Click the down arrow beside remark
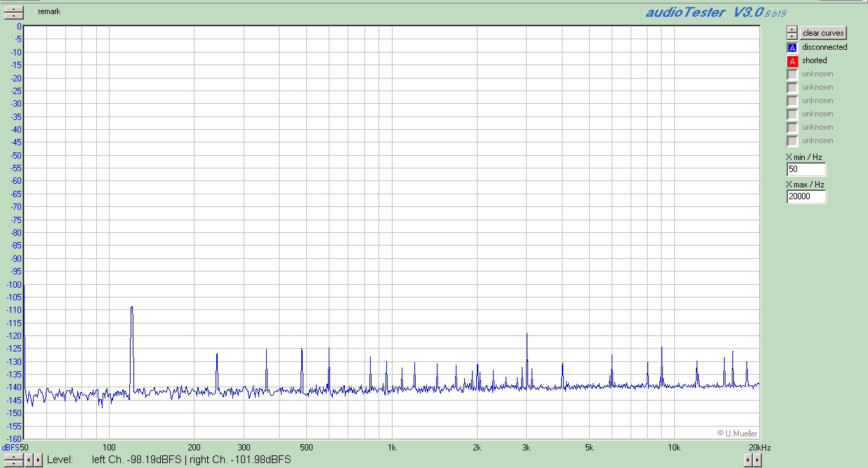 click(x=13, y=15)
